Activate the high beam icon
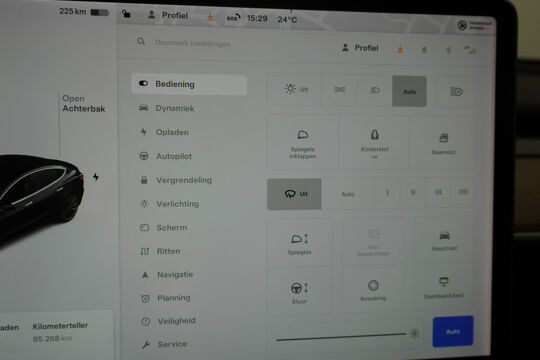This screenshot has height=360, width=540. pos(456,92)
